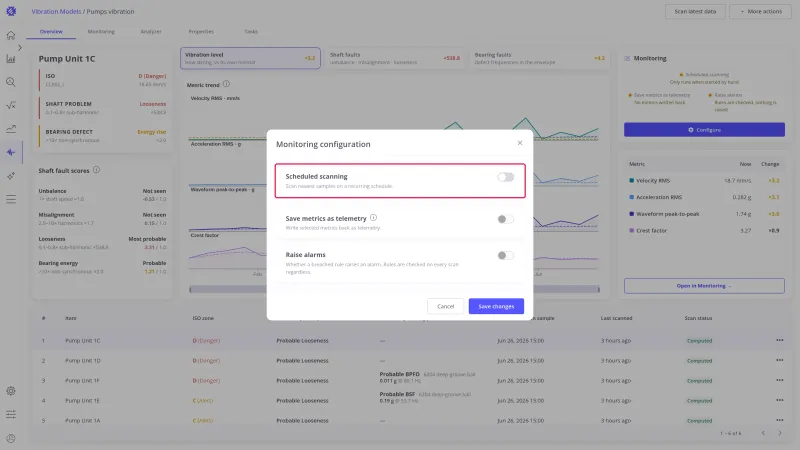Screen dimensions: 800x450
Task: Open the sparkle AI sidebar icon
Action: (x=11, y=176)
